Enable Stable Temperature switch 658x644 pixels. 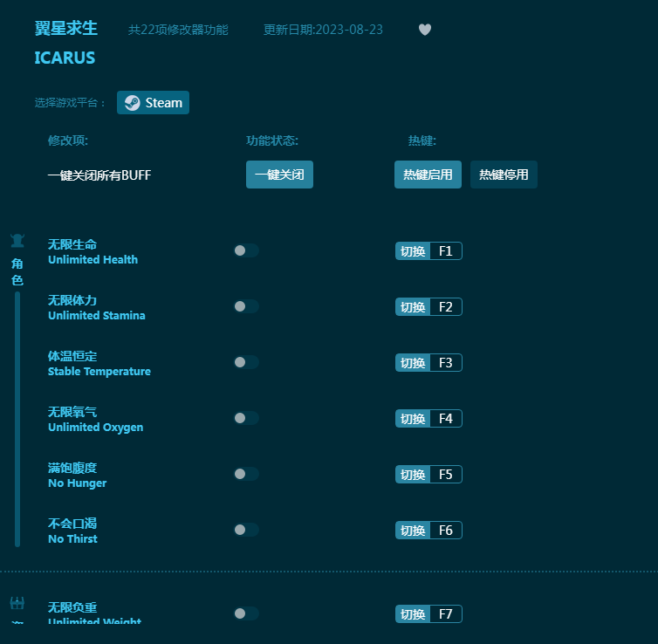click(x=246, y=362)
